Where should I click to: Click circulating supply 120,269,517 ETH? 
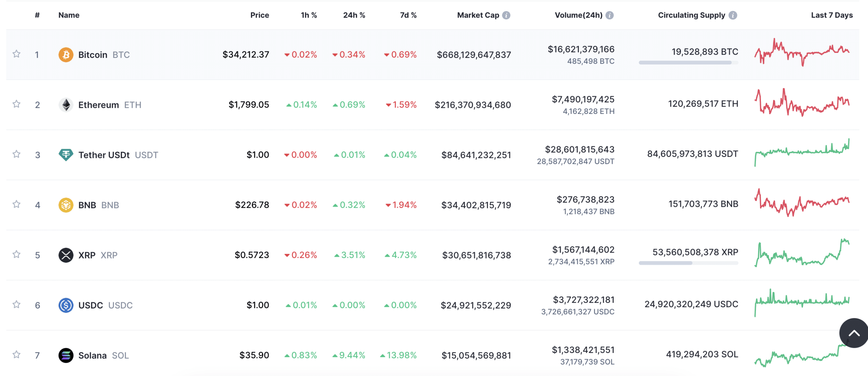pyautogui.click(x=703, y=104)
